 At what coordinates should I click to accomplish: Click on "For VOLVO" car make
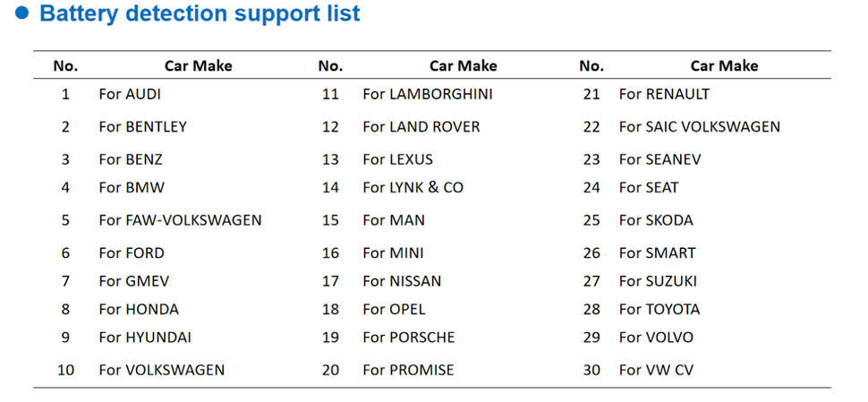[x=656, y=338]
